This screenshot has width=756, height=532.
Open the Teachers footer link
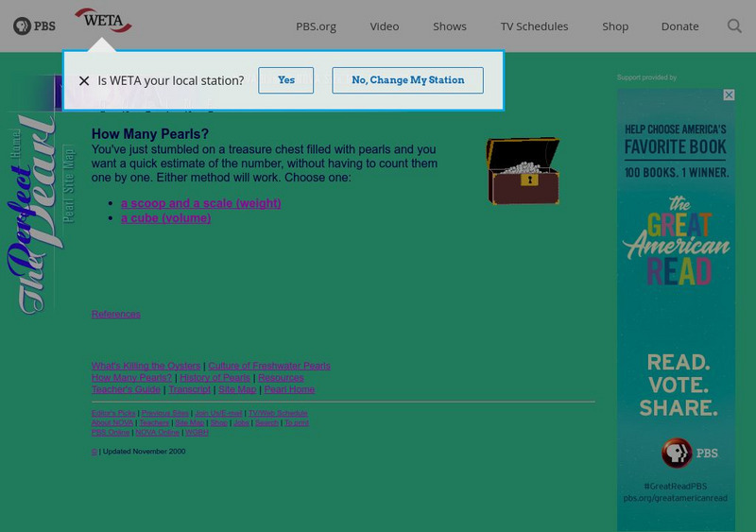[x=154, y=423]
